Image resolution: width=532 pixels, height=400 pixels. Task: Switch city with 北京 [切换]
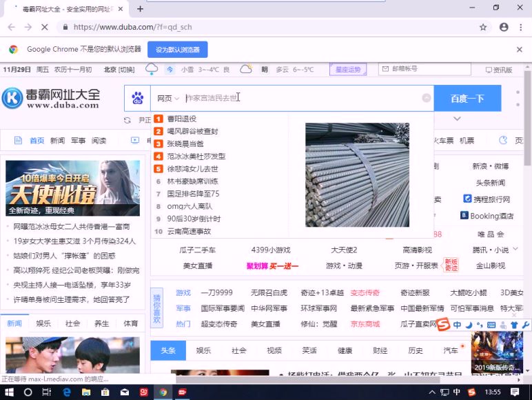click(119, 70)
